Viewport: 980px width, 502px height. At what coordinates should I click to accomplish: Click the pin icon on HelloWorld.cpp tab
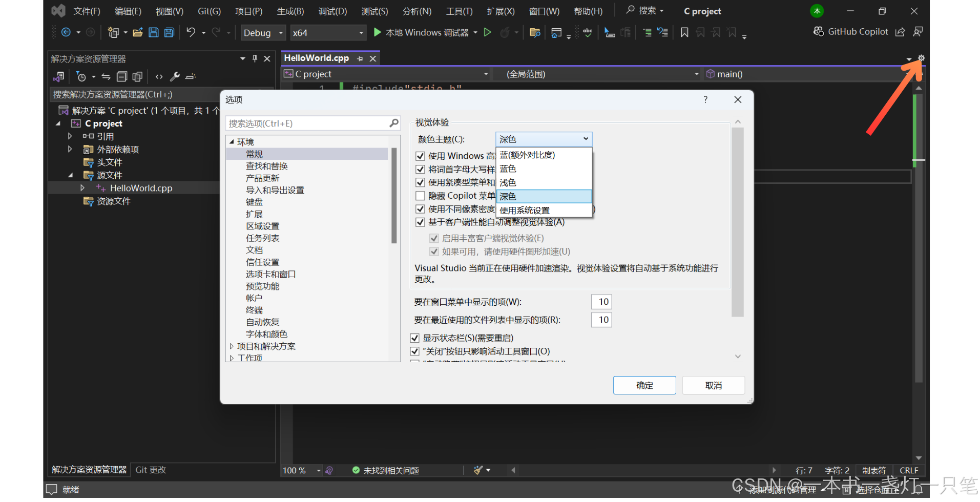point(360,58)
